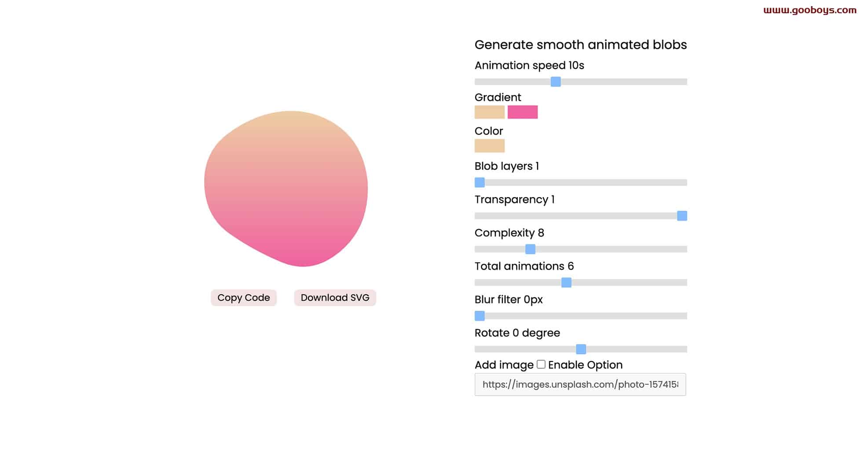Viewport: 868px width, 475px height.
Task: Click the Rotate degree slider handle
Action: 581,349
